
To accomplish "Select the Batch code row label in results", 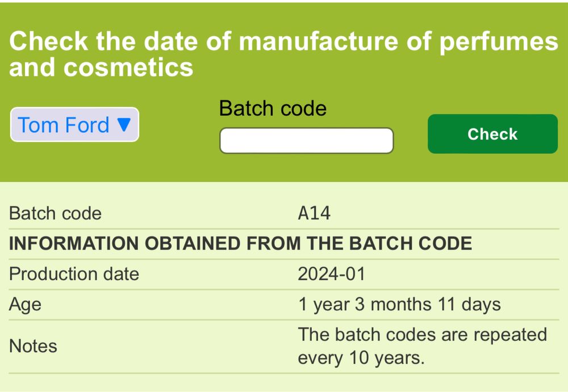I will point(55,214).
